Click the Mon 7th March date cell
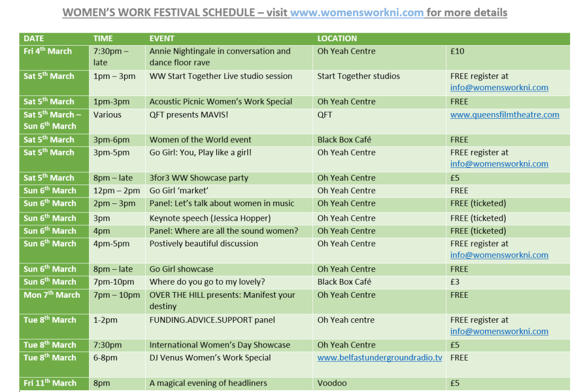The image size is (585, 392). pos(54,301)
